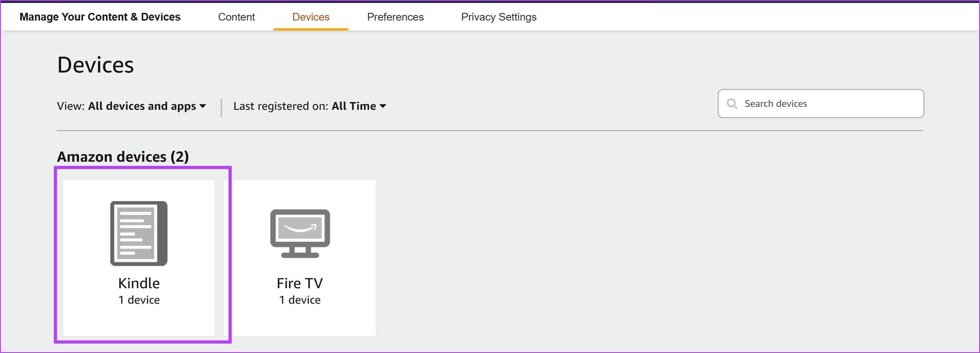This screenshot has width=980, height=353.
Task: Open the Preferences tab
Action: (x=395, y=17)
